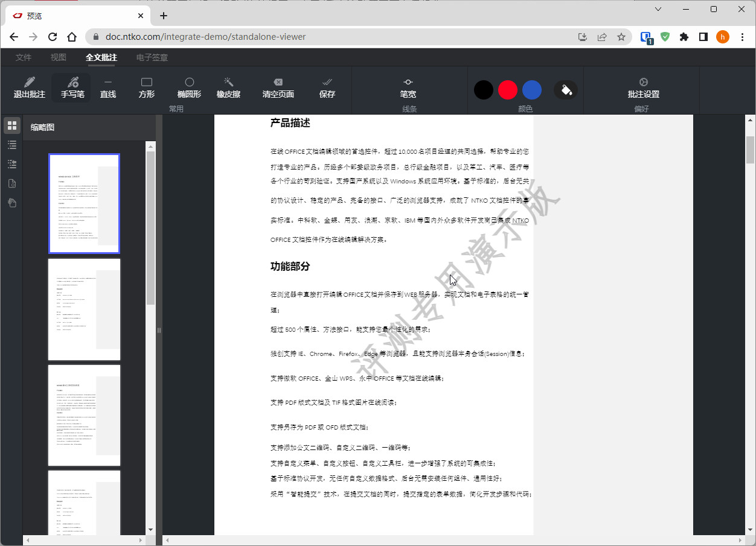756x546 pixels.
Task: Click the 缩略图 panel title
Action: [x=42, y=127]
